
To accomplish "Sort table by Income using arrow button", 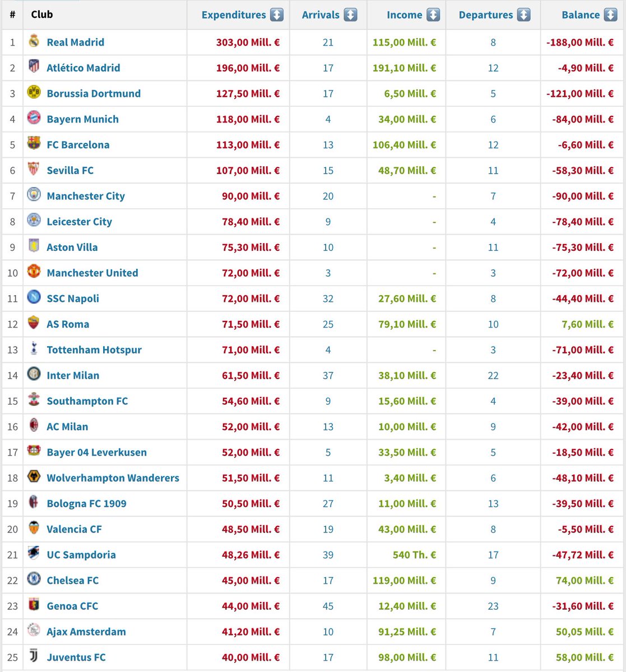I will [x=433, y=15].
